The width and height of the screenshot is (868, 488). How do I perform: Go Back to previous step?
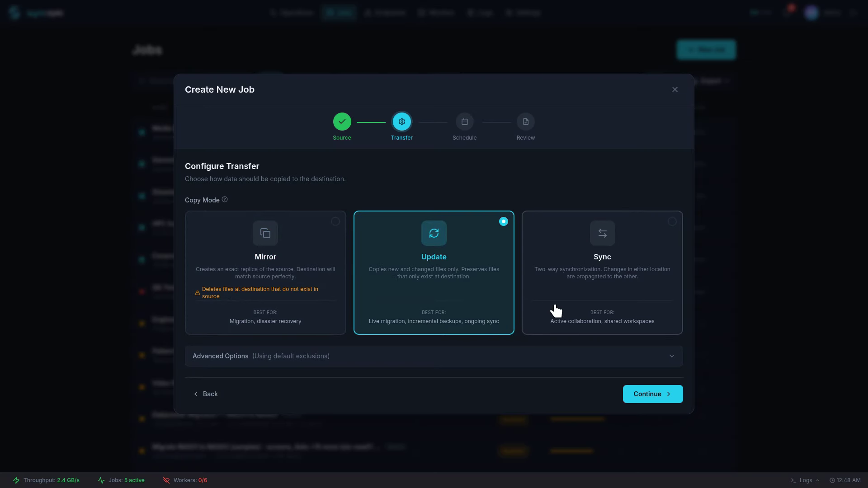click(x=206, y=394)
